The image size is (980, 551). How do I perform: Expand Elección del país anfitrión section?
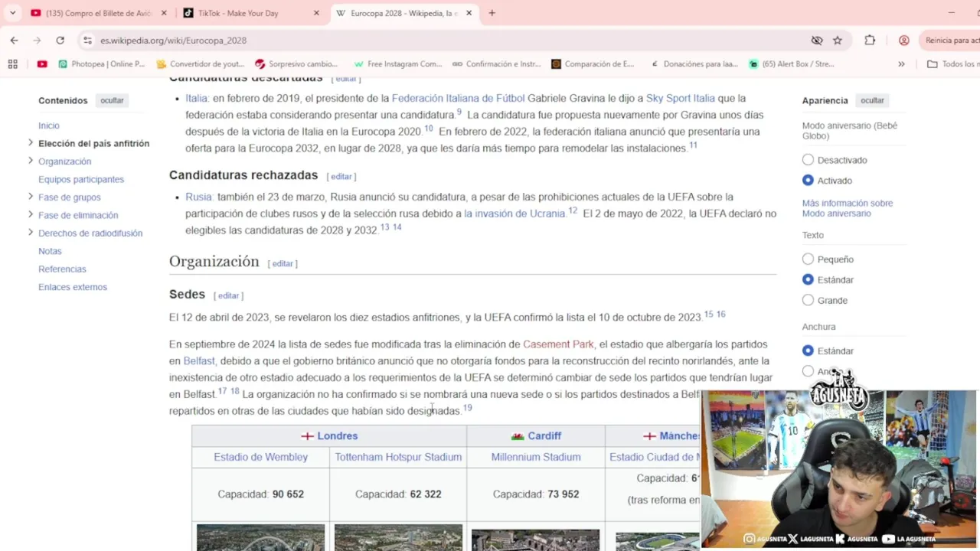pyautogui.click(x=31, y=142)
